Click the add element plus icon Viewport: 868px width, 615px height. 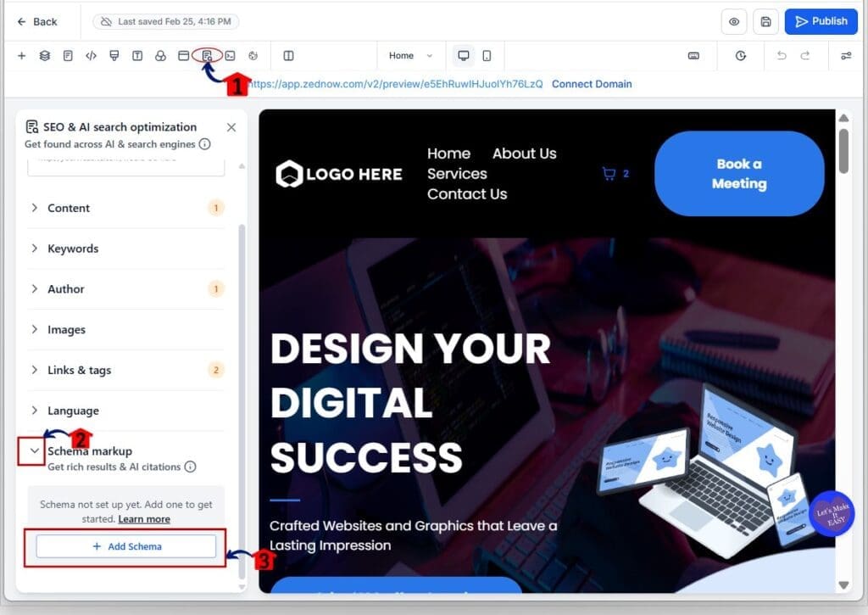(22, 56)
